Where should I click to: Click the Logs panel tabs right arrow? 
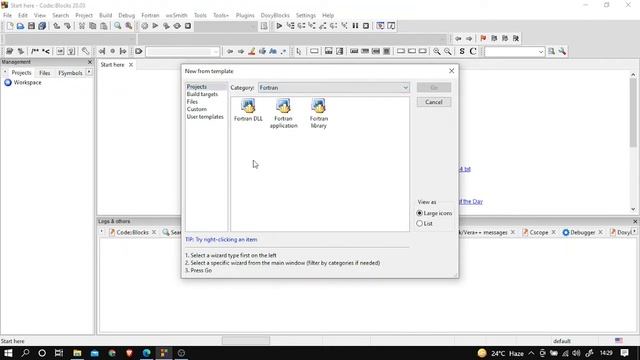pyautogui.click(x=634, y=232)
